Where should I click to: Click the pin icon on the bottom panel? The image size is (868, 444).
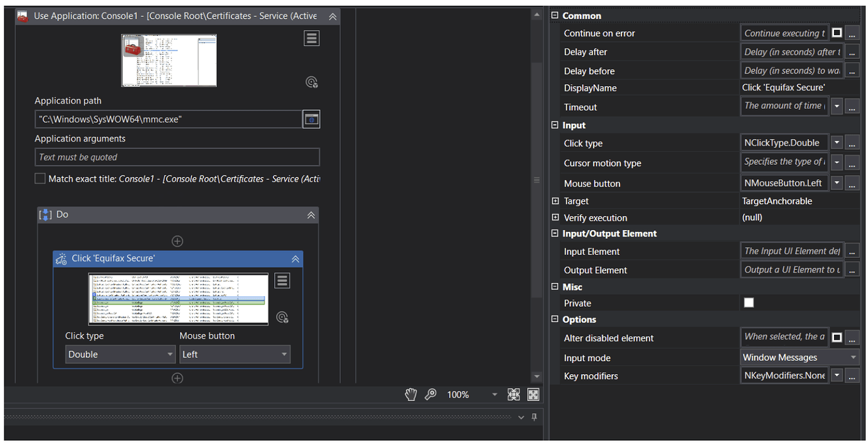point(534,416)
